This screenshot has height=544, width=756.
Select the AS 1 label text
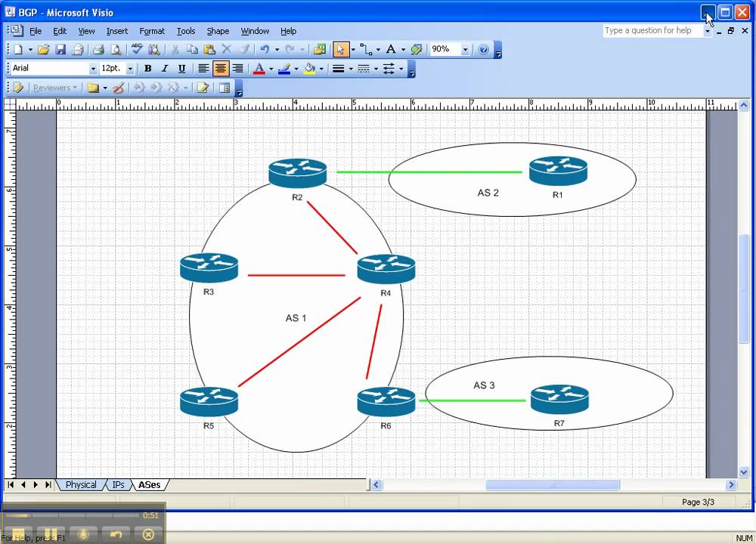(296, 318)
